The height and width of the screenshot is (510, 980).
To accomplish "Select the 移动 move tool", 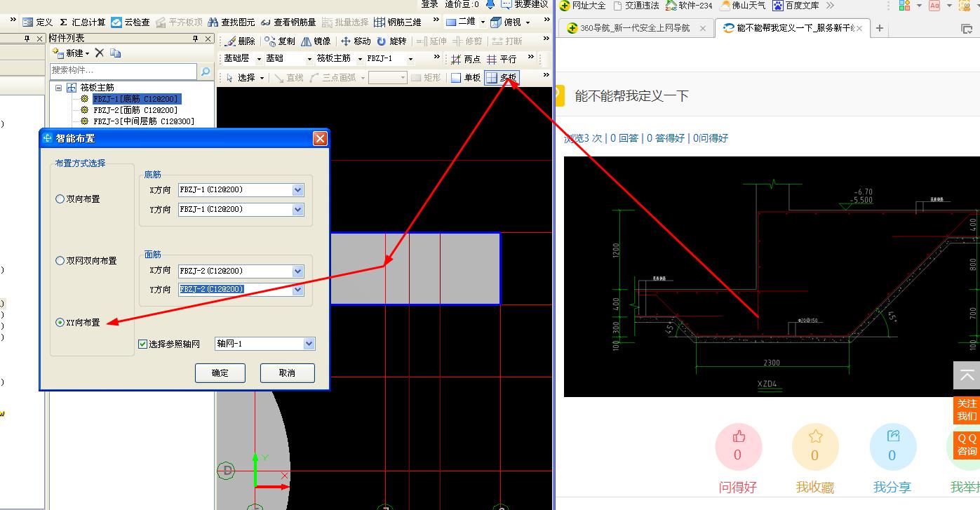I will (356, 41).
